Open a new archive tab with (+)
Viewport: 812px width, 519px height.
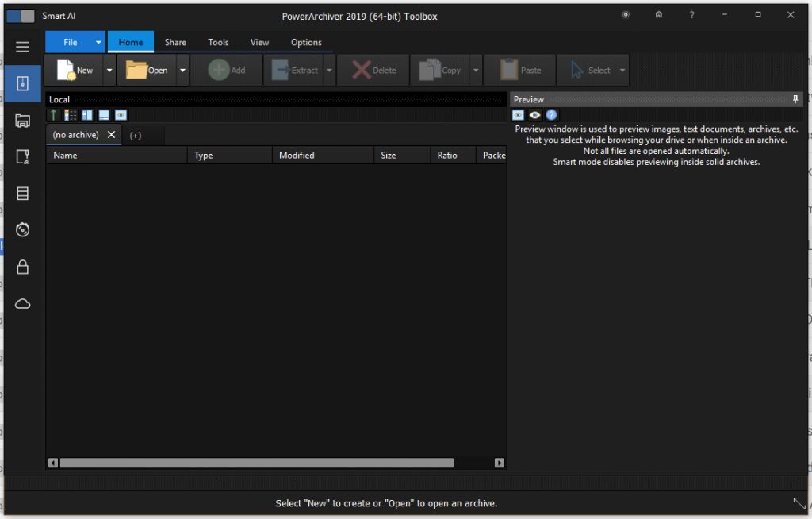[x=135, y=135]
